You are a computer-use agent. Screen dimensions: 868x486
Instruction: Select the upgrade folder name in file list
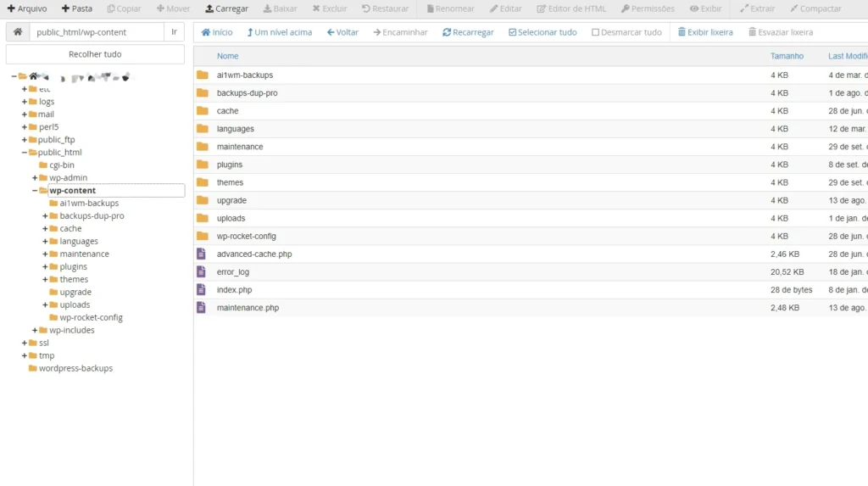(x=231, y=201)
